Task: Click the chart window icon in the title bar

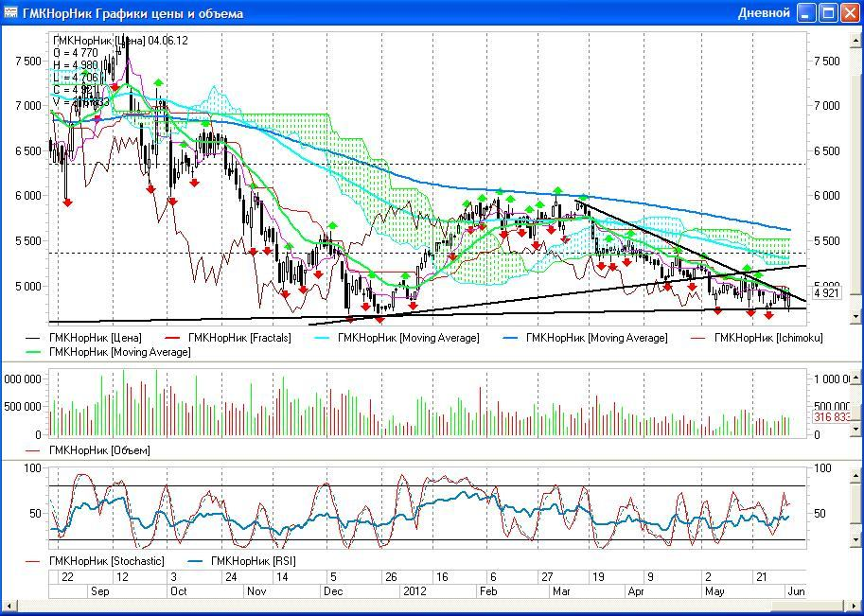Action: click(x=10, y=12)
